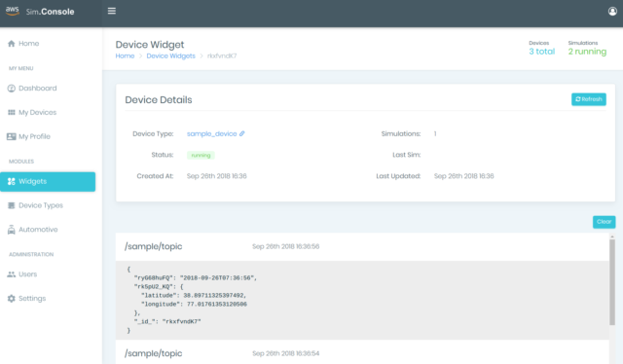Click the Refresh button

coord(588,99)
